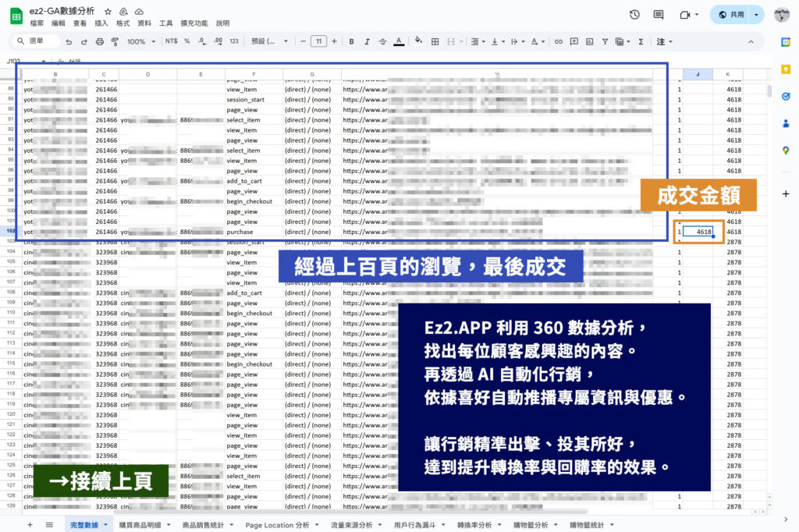Open more number formats 123
Screen dimensions: 799x532
[x=234, y=41]
